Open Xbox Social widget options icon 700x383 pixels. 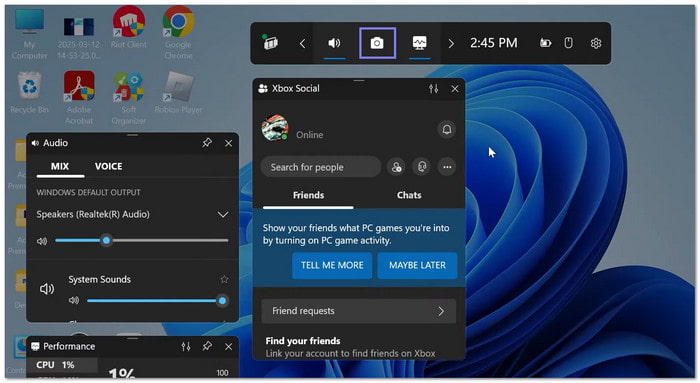click(433, 88)
